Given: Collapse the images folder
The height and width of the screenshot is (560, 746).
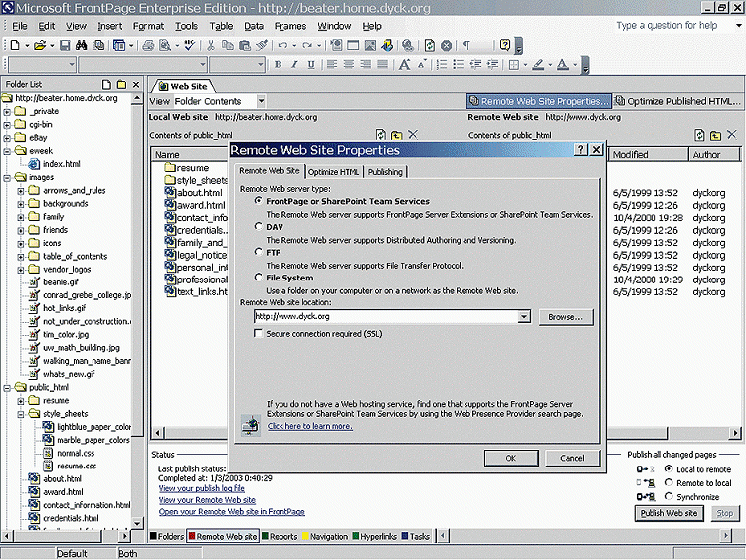Looking at the screenshot, I should 7,178.
